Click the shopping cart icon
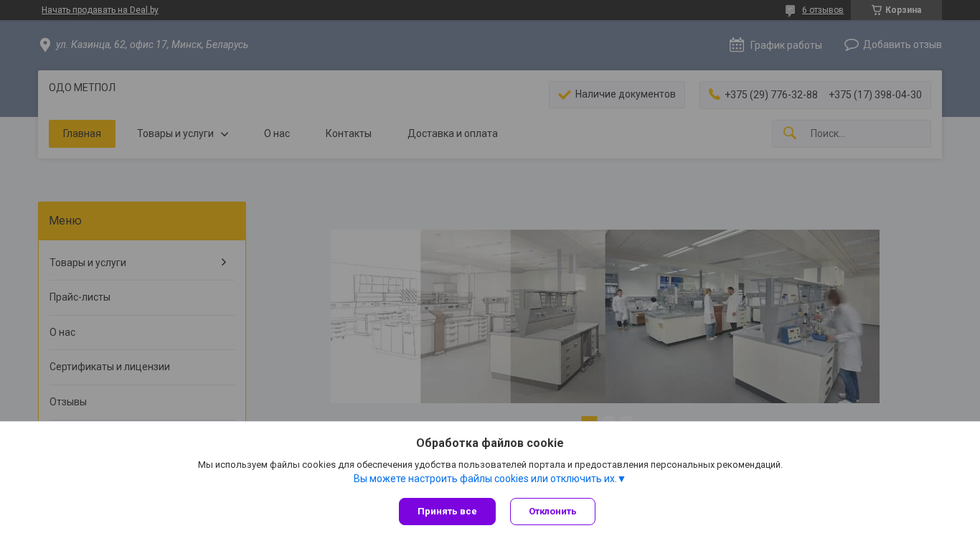The image size is (980, 551). [x=876, y=10]
